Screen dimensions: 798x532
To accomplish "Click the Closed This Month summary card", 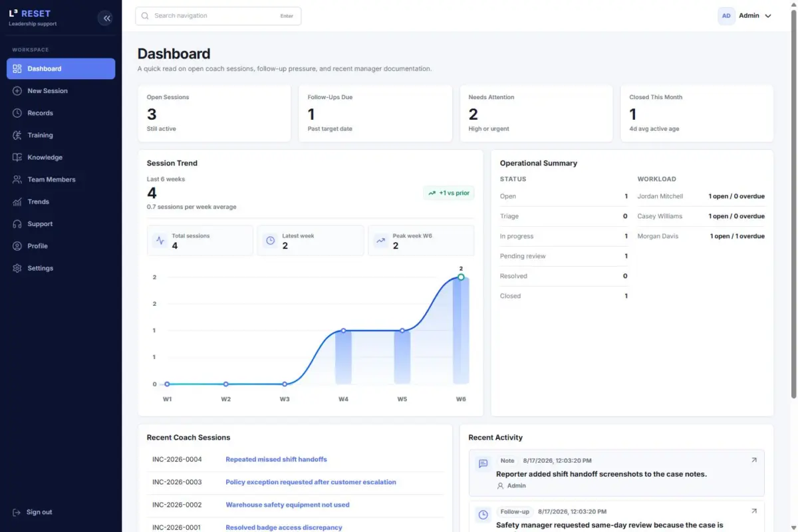I will 697,113.
